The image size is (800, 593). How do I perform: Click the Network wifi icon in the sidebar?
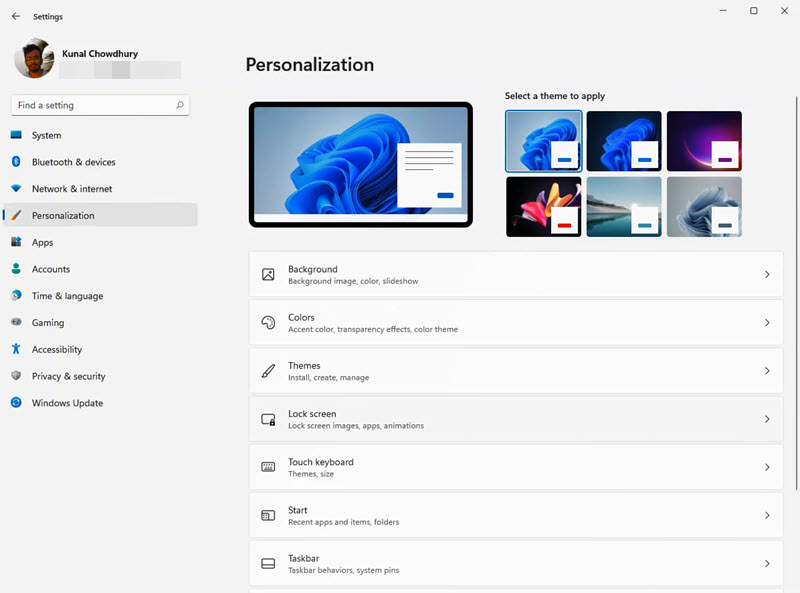click(x=16, y=188)
